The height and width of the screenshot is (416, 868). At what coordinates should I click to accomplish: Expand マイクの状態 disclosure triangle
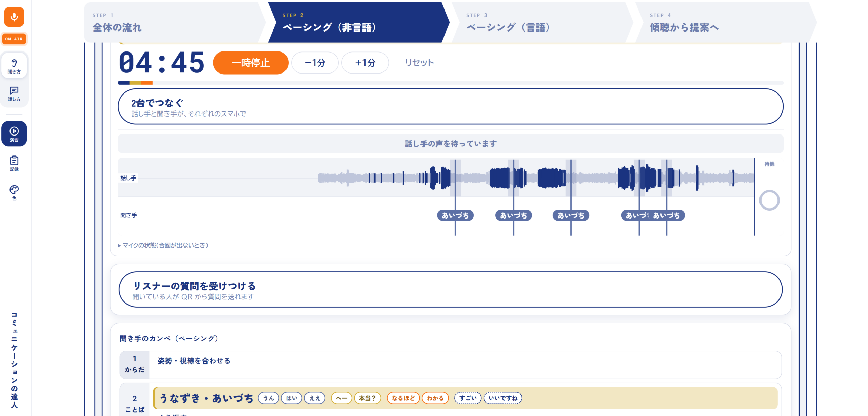coord(119,245)
